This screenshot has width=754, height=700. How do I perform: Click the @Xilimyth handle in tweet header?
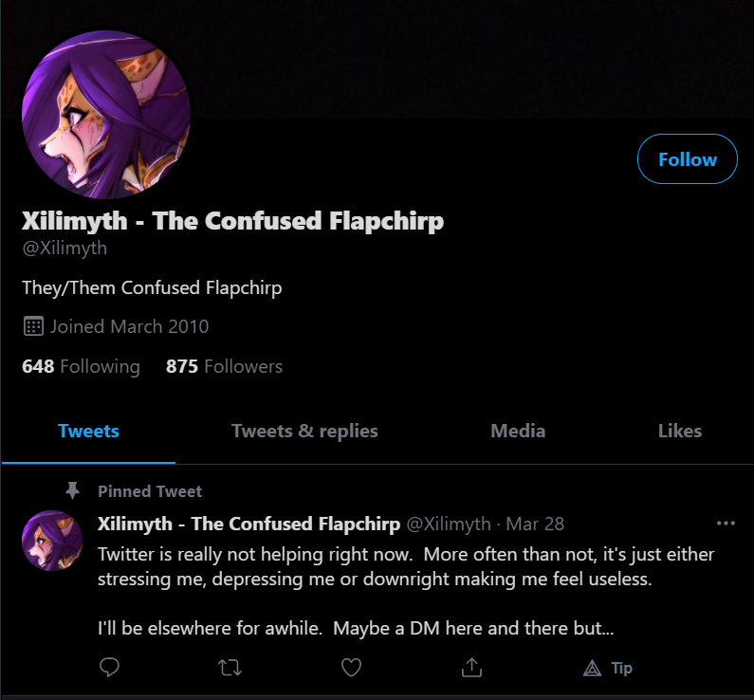point(449,524)
